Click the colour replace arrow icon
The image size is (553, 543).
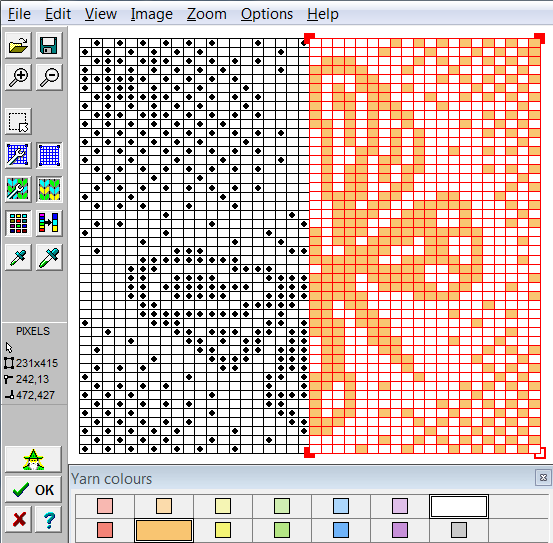(x=49, y=223)
